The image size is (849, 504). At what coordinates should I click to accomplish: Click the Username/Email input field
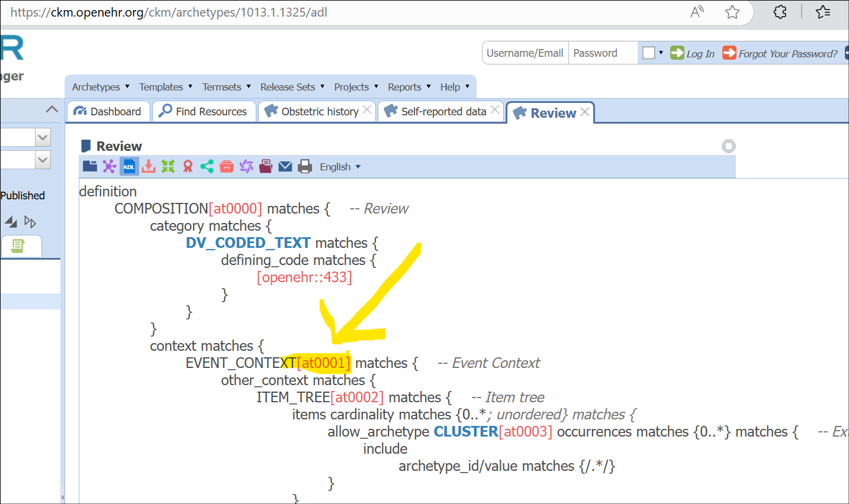click(525, 53)
